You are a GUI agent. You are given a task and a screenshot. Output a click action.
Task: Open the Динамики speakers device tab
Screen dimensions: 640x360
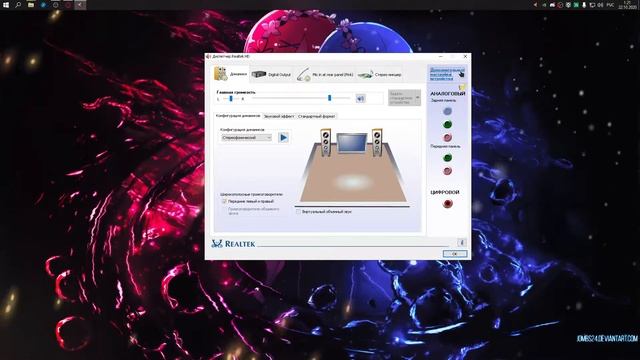pos(231,74)
